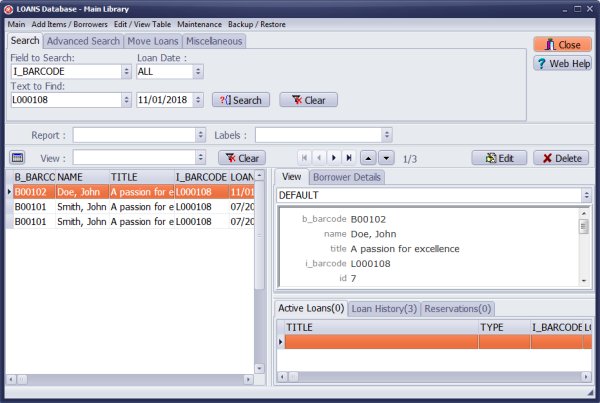Move record up with triangle button
600x403 pixels.
point(368,158)
